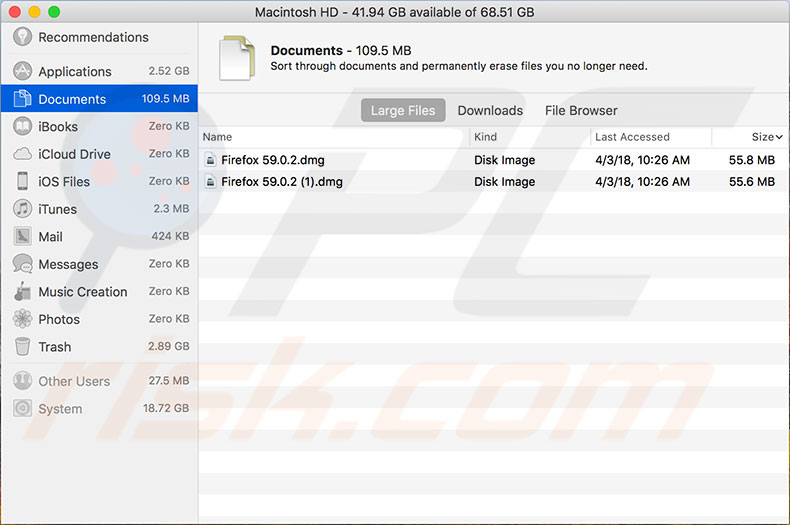Viewport: 790px width, 525px height.
Task: Click the Mail stamp icon
Action: (x=22, y=236)
